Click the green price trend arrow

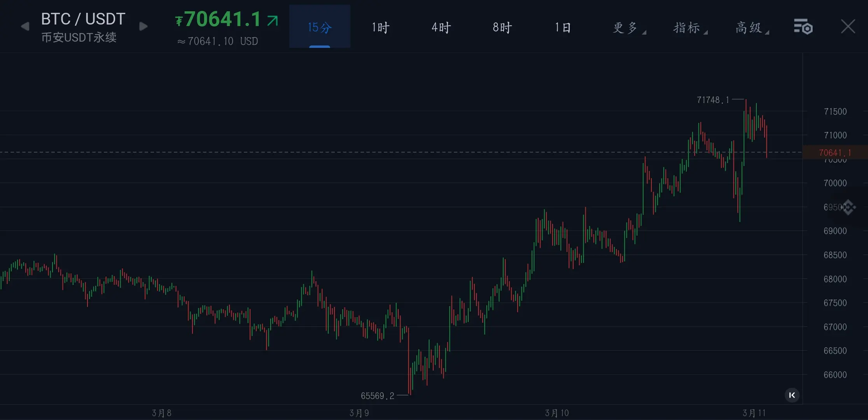point(273,20)
